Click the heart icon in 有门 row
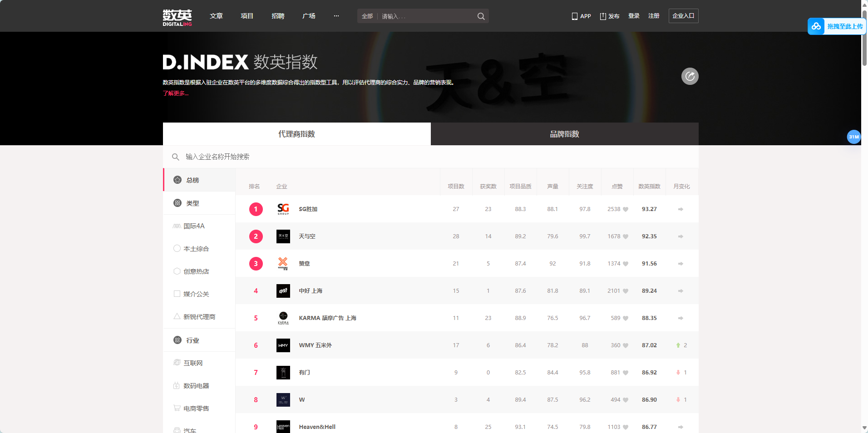 click(626, 373)
